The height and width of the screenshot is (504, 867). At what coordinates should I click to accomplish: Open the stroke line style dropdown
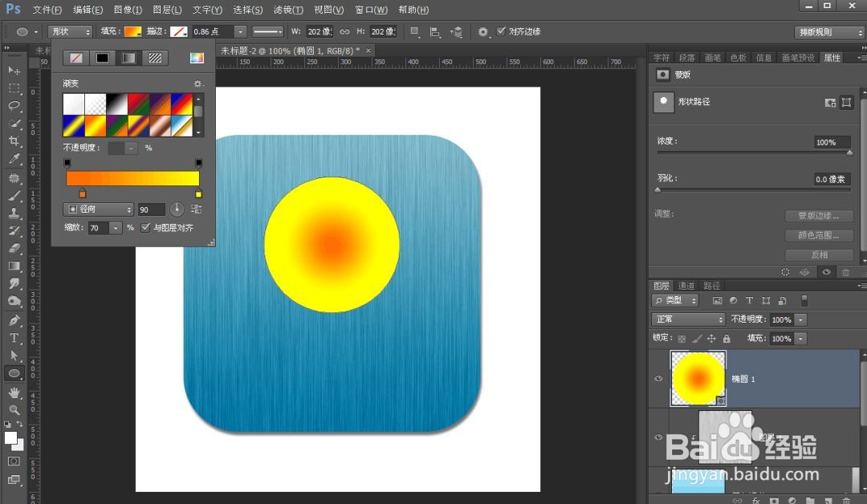pyautogui.click(x=268, y=31)
